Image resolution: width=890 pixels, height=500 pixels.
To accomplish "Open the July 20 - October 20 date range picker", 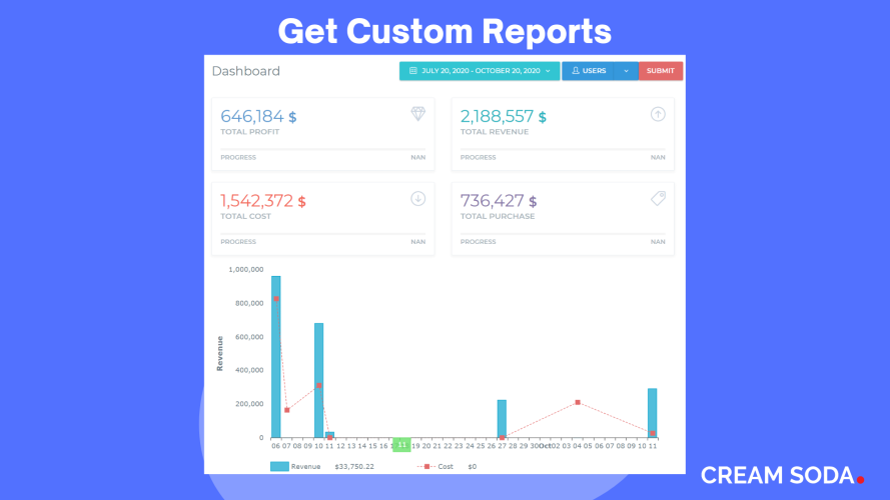I will click(480, 71).
